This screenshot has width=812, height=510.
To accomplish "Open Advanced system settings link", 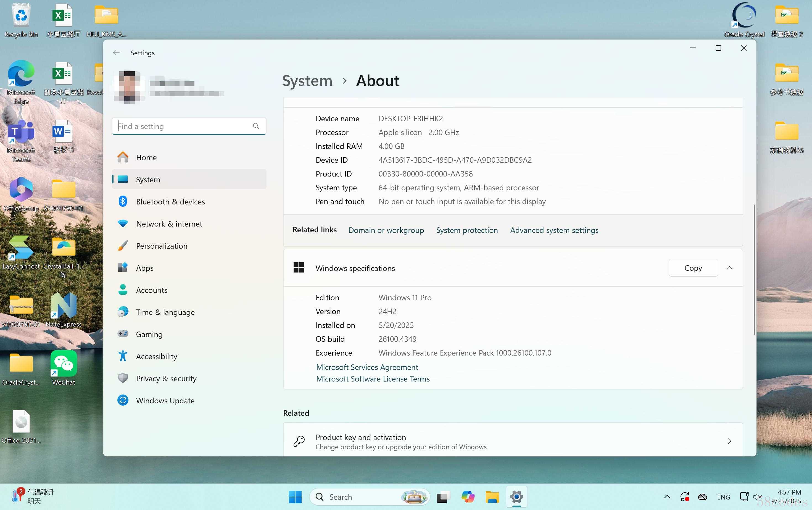I will tap(554, 230).
